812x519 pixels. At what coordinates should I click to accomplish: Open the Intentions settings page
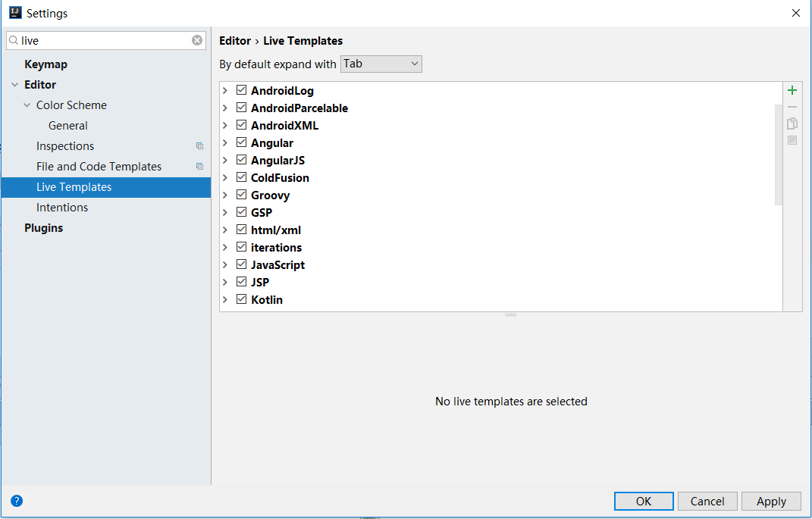(62, 208)
